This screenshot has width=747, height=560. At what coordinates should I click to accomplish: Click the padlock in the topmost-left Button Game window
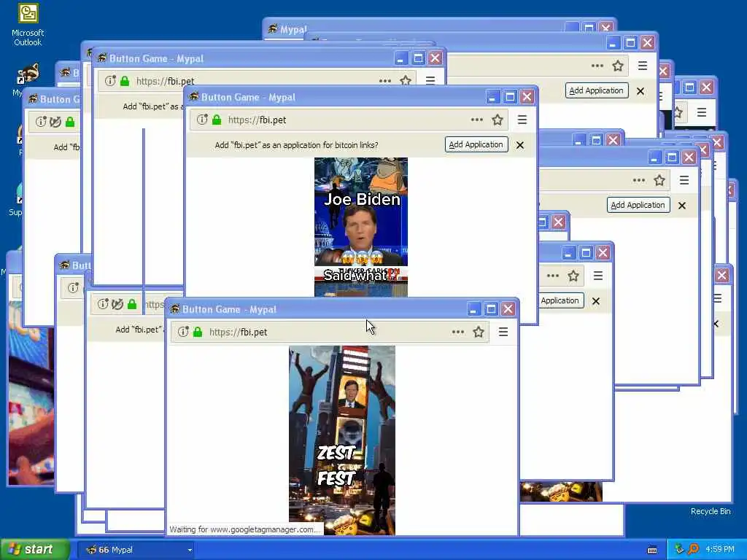[125, 81]
